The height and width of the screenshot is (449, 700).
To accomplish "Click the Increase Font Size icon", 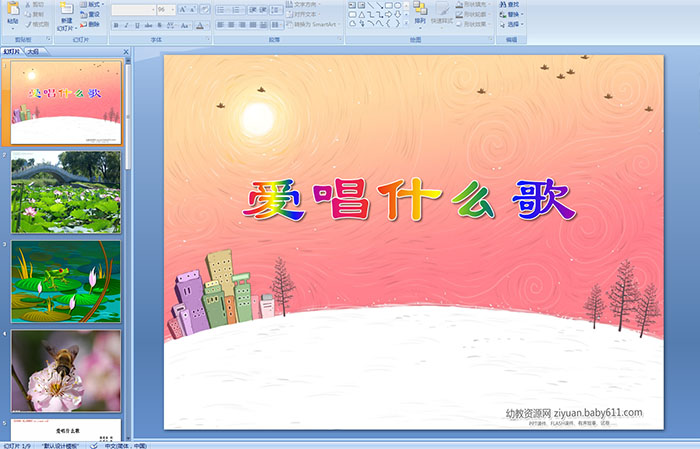I will [x=178, y=9].
